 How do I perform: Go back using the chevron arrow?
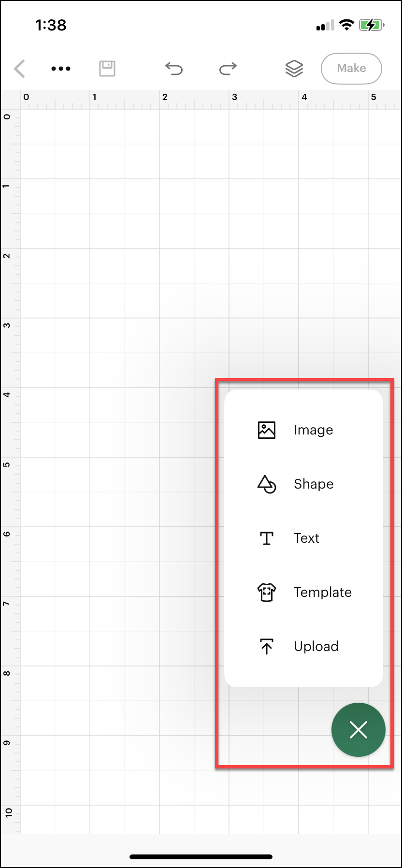[x=19, y=69]
